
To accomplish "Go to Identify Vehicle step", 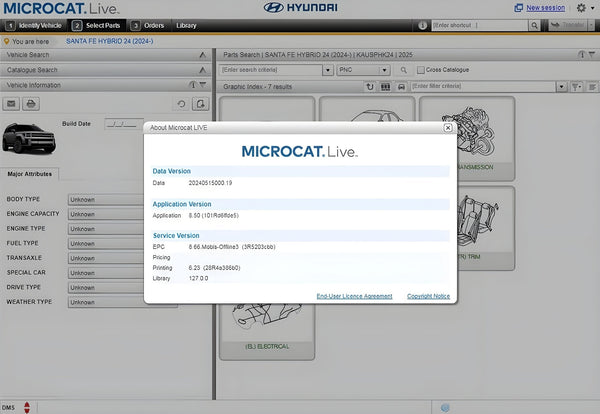I will 34,26.
